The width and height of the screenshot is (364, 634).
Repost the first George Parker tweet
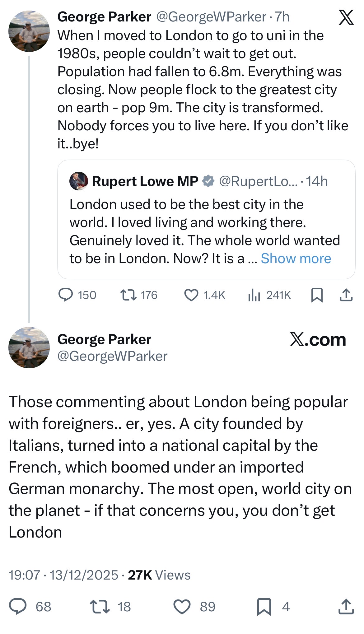128,295
